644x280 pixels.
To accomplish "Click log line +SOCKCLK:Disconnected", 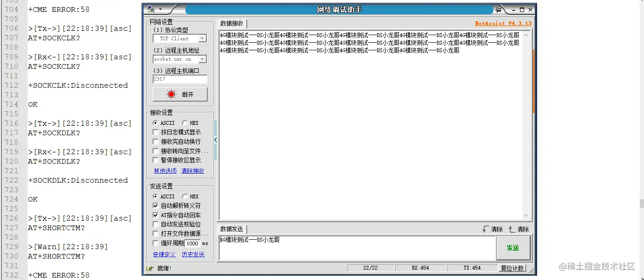I will coord(78,85).
